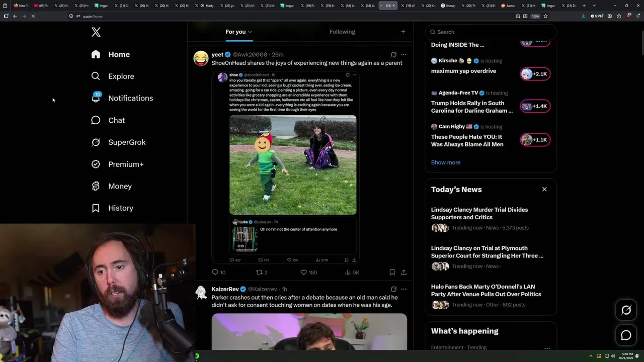The height and width of the screenshot is (362, 644).
Task: Switch to the New Tab browser tab
Action: coord(20,6)
